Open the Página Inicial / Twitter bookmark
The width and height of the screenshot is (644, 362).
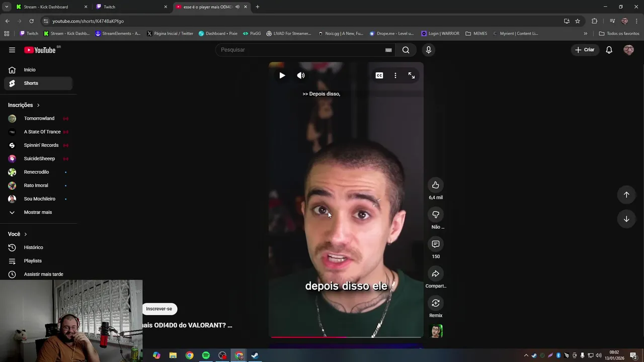(170, 34)
